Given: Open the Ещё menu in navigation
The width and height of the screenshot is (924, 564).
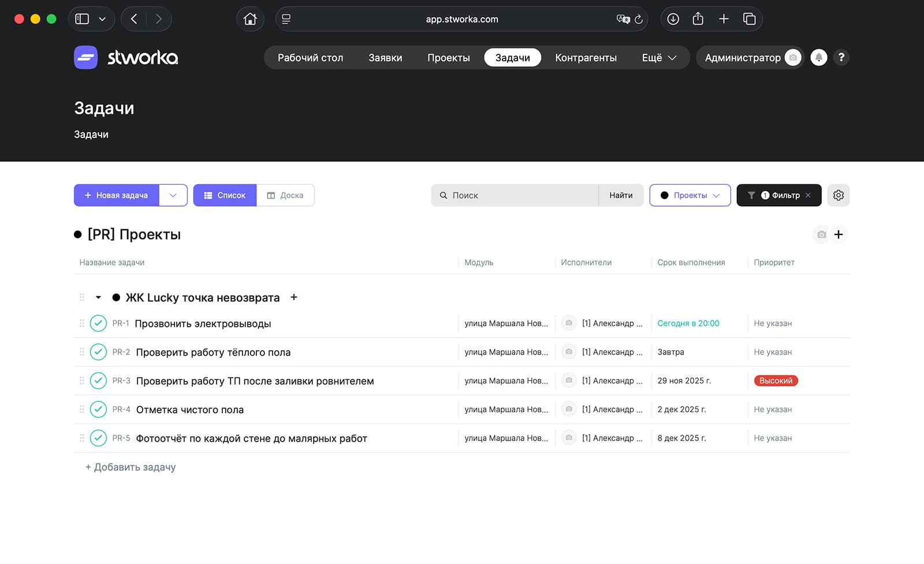Looking at the screenshot, I should pyautogui.click(x=658, y=58).
